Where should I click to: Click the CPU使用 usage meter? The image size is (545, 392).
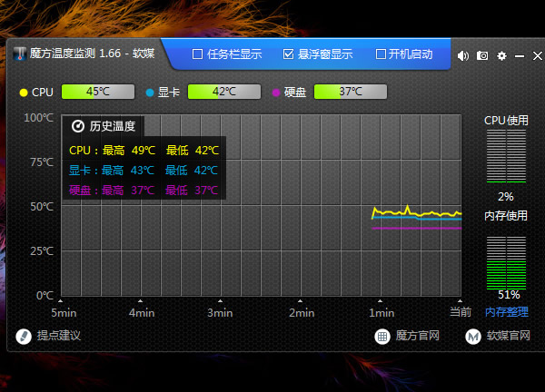pyautogui.click(x=506, y=158)
